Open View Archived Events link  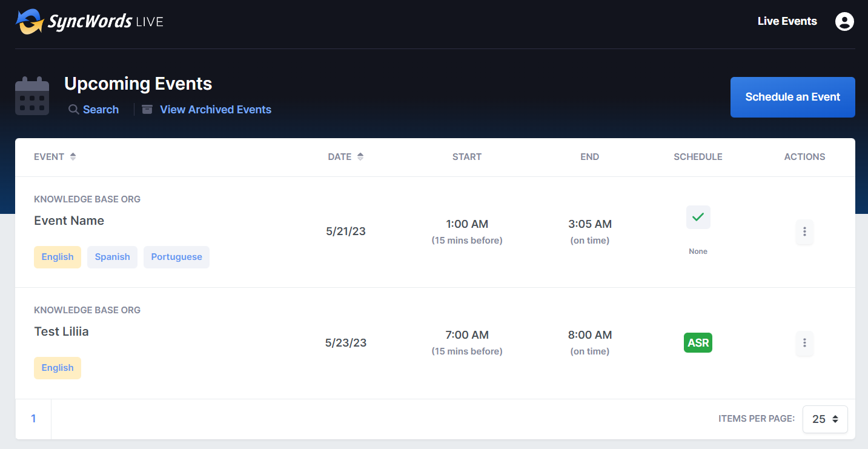point(215,110)
